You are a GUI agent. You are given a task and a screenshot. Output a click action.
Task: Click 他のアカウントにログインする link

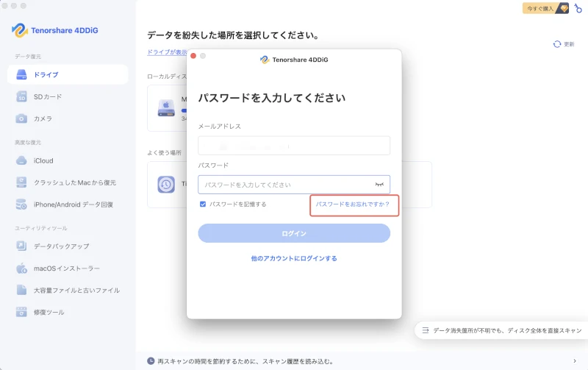pyautogui.click(x=294, y=258)
